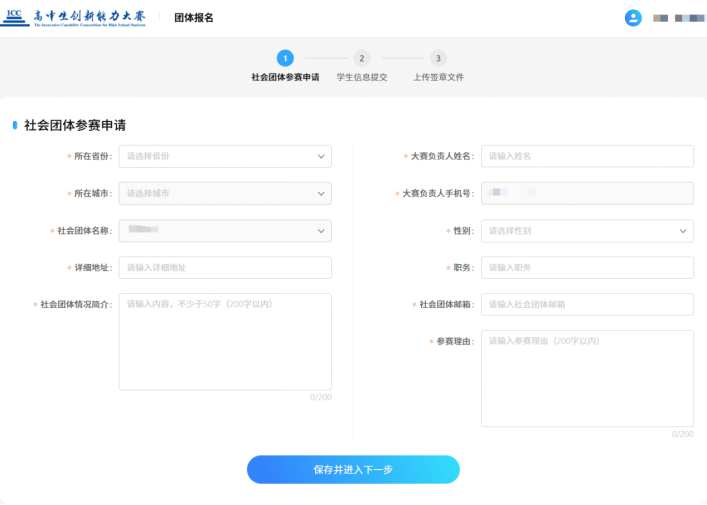
Task: Click step 1 circle 社会团体参赛申请
Action: point(285,59)
